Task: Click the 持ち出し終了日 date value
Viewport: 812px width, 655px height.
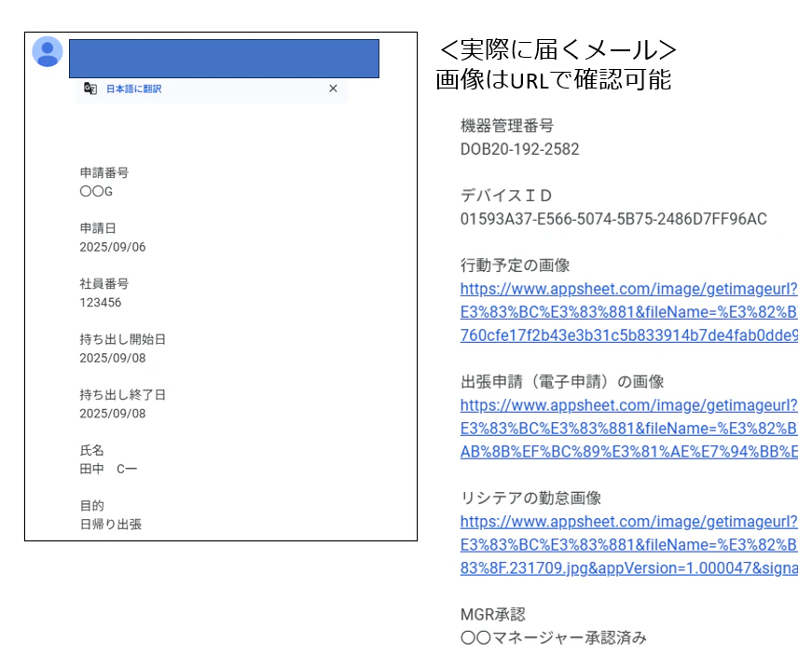Action: point(113,413)
